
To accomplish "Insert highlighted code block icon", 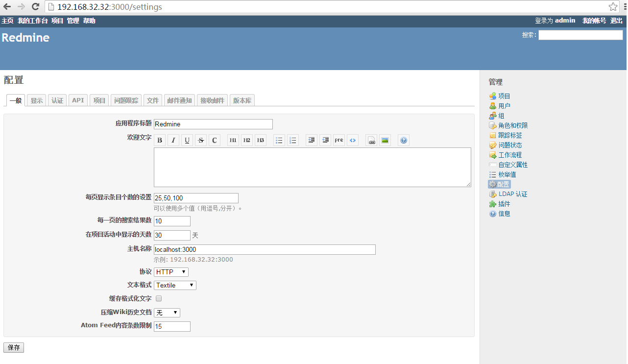I will tap(353, 141).
